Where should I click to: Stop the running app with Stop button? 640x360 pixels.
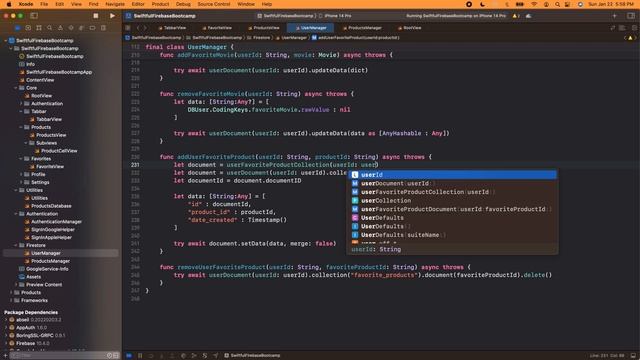96,16
